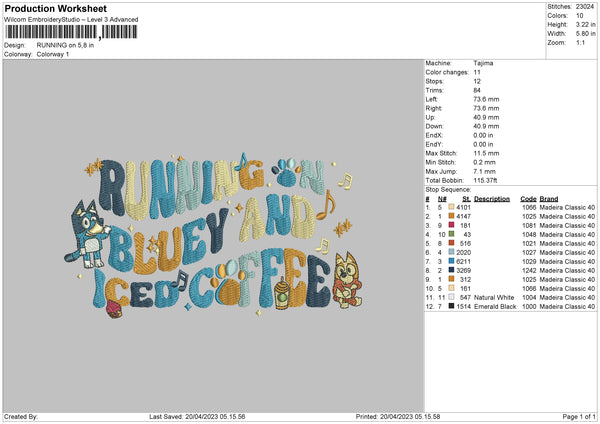Click the EndY: label
Viewport: 600px width, 424px height.
point(434,144)
